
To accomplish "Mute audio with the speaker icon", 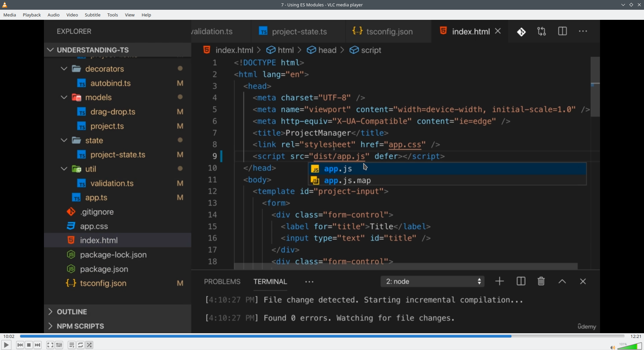I will coord(612,347).
